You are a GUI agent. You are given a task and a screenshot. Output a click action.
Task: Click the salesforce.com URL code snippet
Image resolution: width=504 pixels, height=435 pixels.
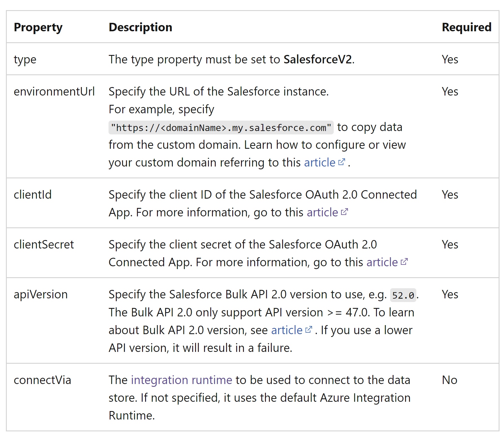coord(221,128)
